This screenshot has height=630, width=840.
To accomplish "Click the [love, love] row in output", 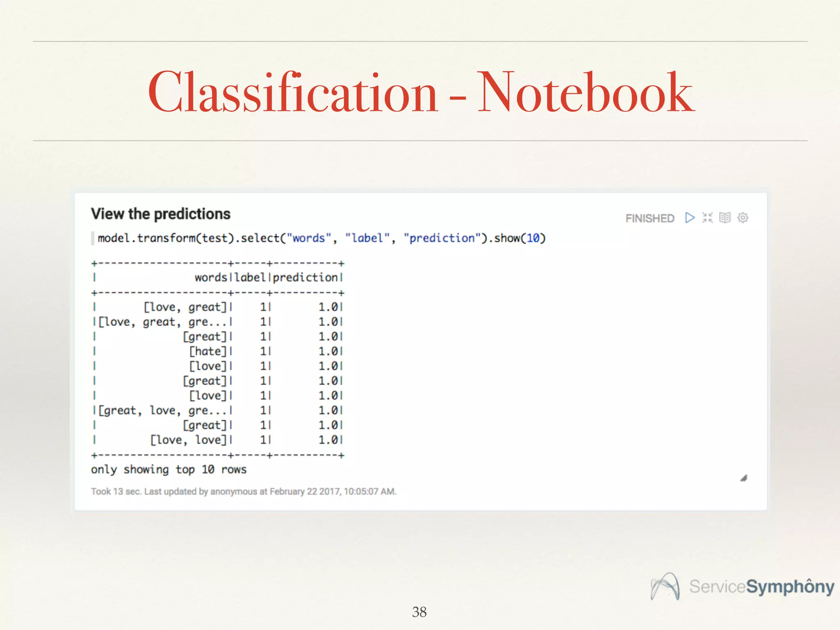I will [188, 440].
